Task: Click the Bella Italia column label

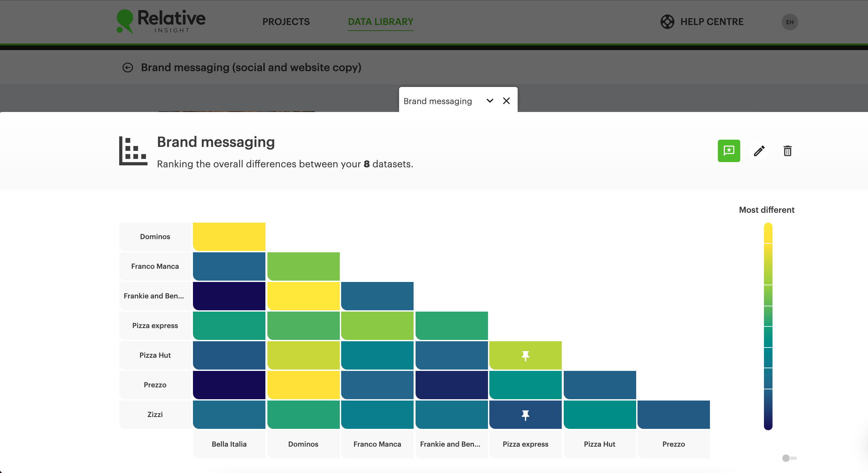Action: click(229, 444)
